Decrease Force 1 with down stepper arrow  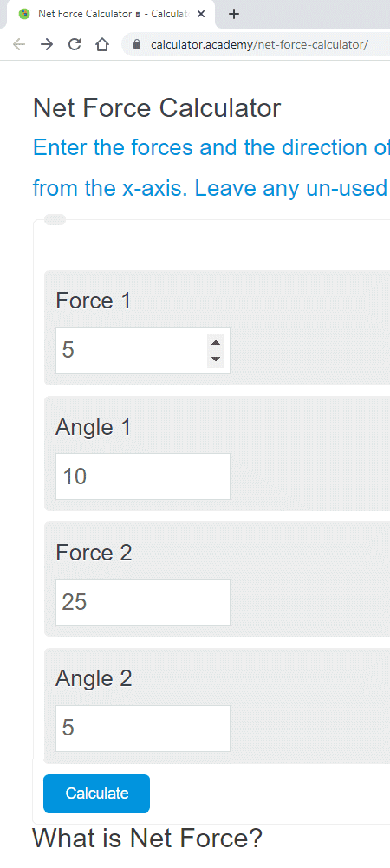[216, 359]
